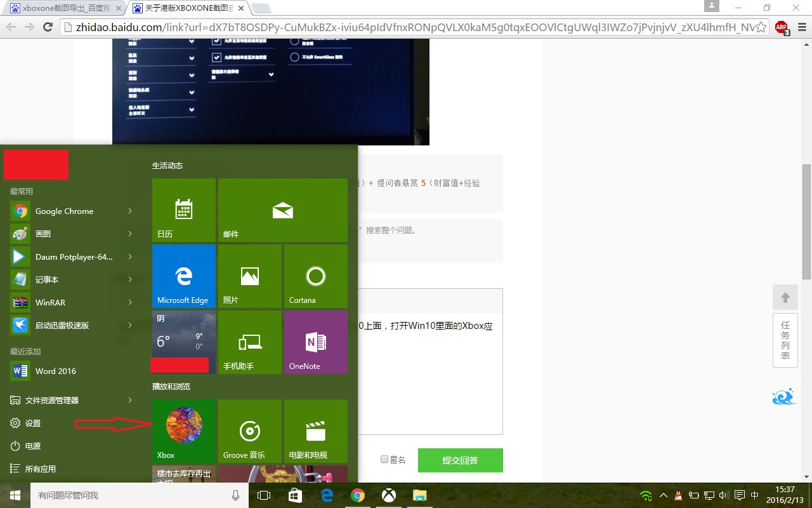Open the 照片 photos tile

pos(250,276)
